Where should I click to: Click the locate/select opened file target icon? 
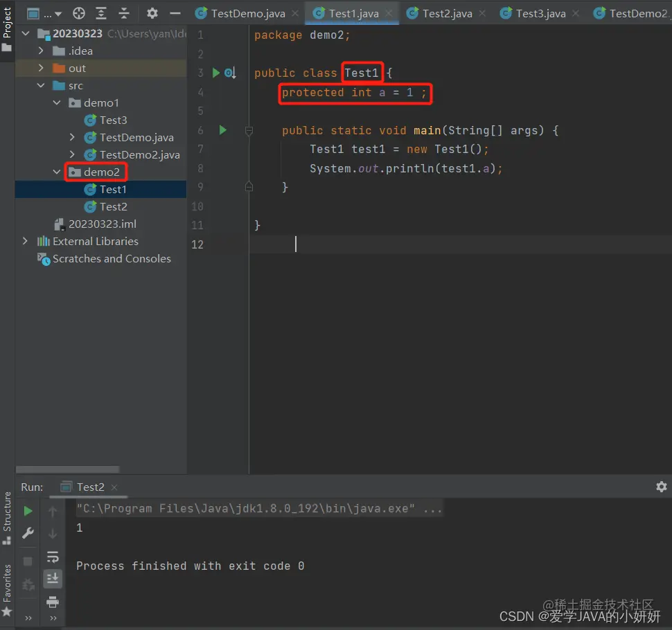pos(79,14)
